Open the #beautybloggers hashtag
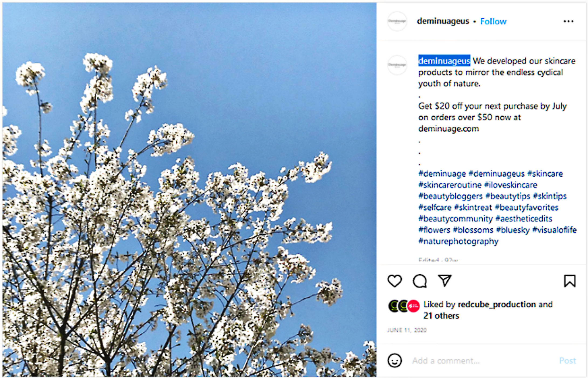This screenshot has height=378, width=588. pyautogui.click(x=450, y=196)
